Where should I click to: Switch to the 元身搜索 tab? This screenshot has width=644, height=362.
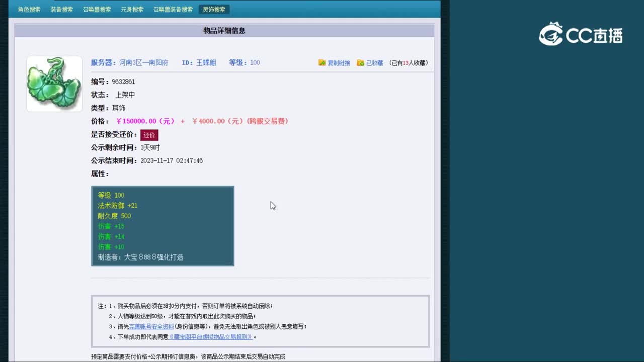point(133,9)
